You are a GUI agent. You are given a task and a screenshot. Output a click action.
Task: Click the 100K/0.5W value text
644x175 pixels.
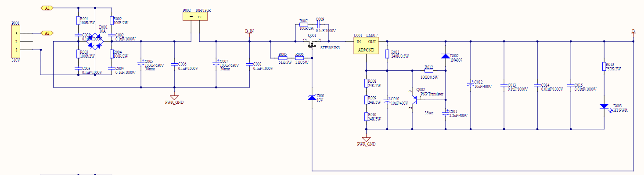[x=429, y=77]
